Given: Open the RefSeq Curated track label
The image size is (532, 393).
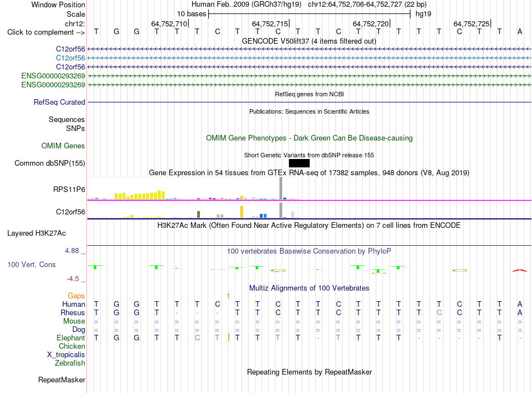Looking at the screenshot, I should click(59, 102).
